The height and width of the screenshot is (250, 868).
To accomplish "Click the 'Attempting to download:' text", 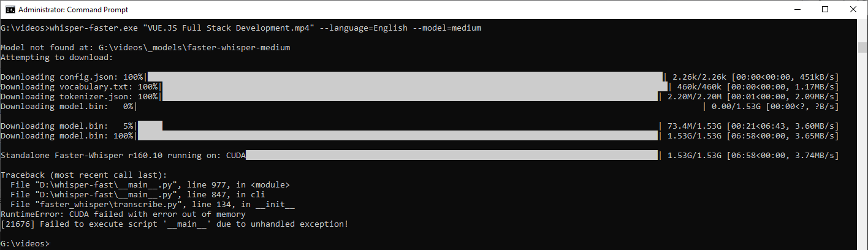I will coord(57,58).
